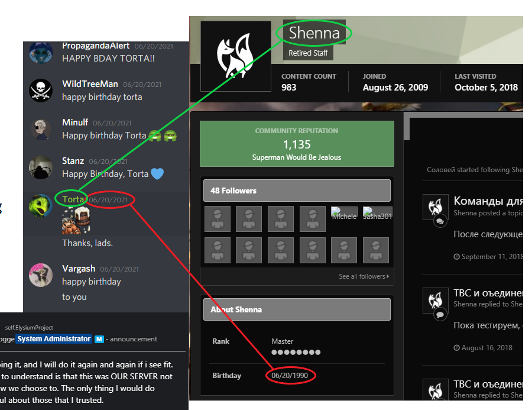Open the Команды для topic title
The width and height of the screenshot is (532, 410).
pyautogui.click(x=488, y=201)
